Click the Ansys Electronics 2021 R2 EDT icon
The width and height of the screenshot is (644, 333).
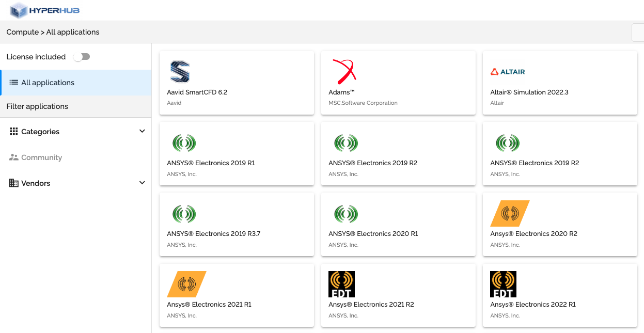click(341, 283)
